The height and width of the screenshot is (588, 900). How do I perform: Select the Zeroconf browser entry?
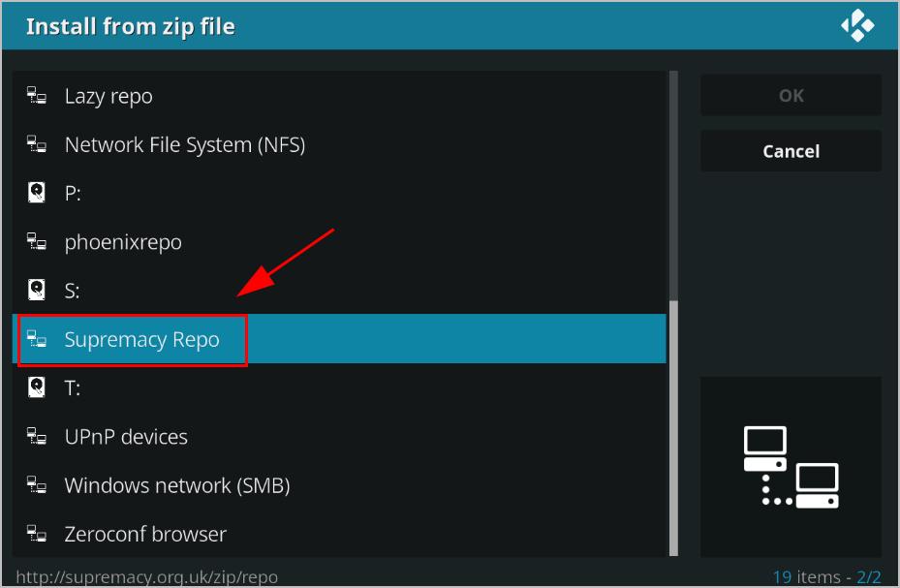pos(339,534)
